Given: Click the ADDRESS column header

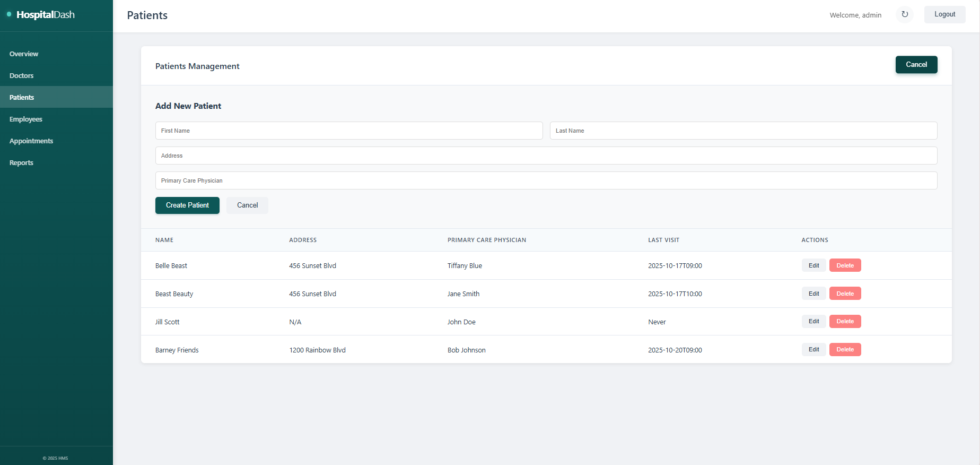Looking at the screenshot, I should coord(303,240).
